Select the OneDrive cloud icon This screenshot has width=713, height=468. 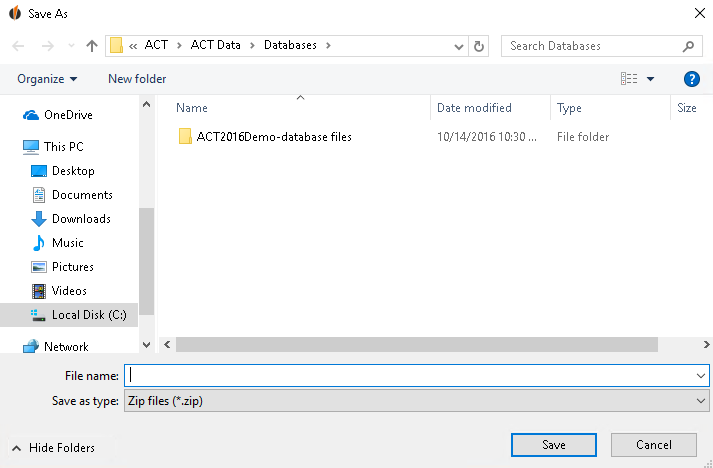tap(30, 115)
